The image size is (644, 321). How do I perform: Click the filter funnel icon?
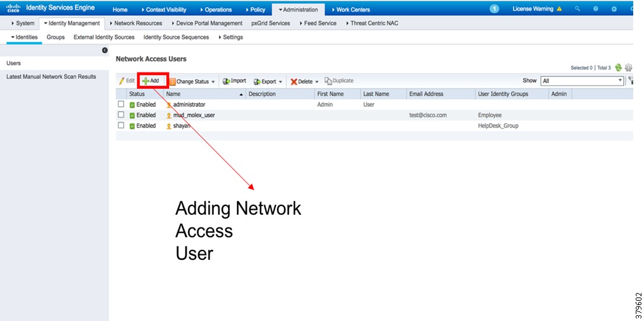point(630,81)
